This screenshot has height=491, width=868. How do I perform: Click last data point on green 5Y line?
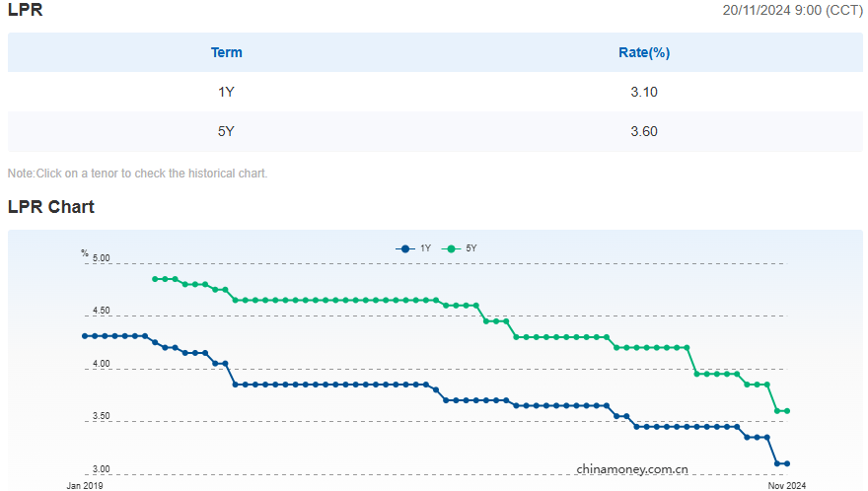click(787, 411)
